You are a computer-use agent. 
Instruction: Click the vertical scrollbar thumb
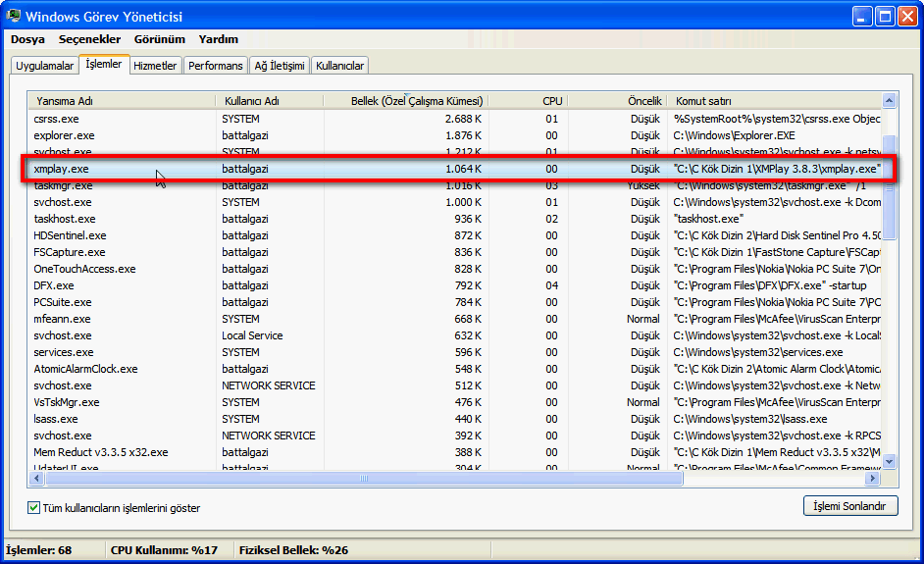pyautogui.click(x=890, y=187)
